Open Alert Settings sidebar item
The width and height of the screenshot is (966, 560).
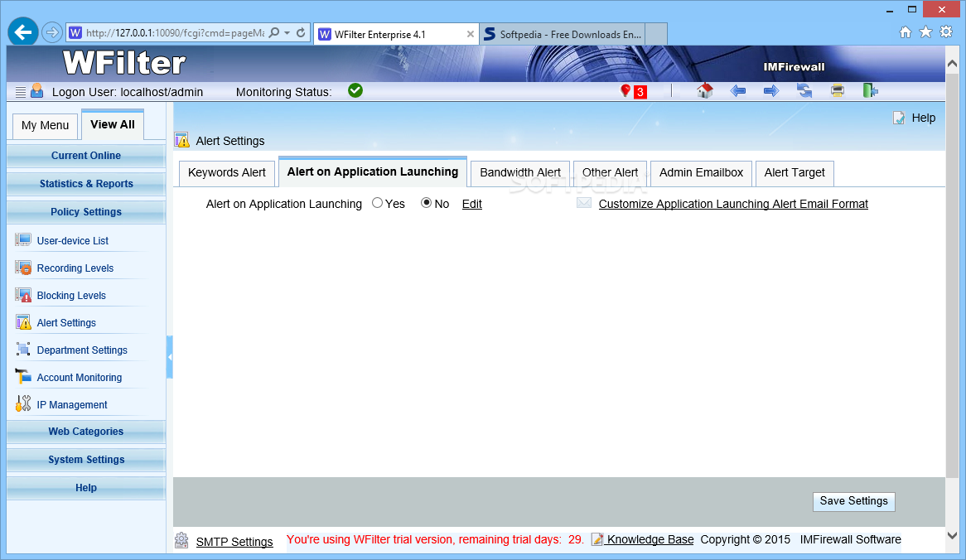(66, 323)
